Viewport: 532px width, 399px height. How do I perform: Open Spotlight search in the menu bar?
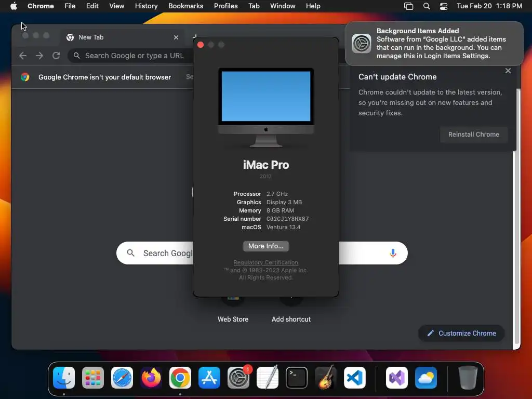click(x=427, y=6)
